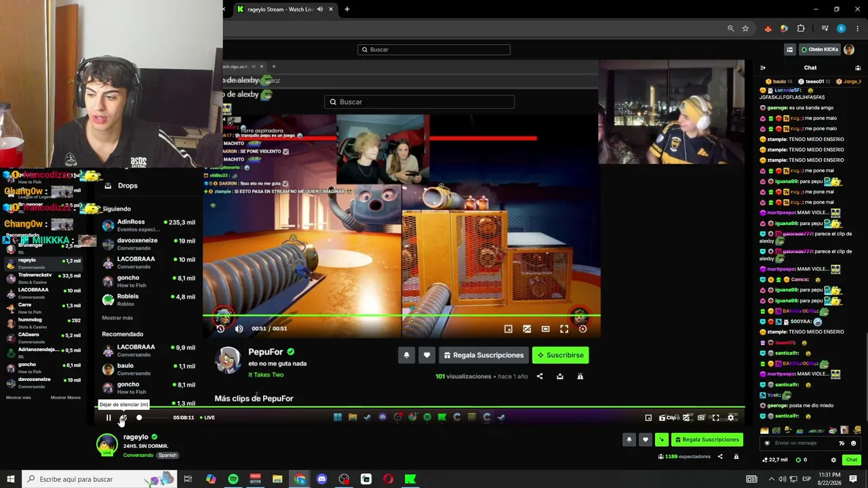Expand Mostrar más under Siguiendo
Viewport: 868px width, 488px height.
pyautogui.click(x=117, y=318)
